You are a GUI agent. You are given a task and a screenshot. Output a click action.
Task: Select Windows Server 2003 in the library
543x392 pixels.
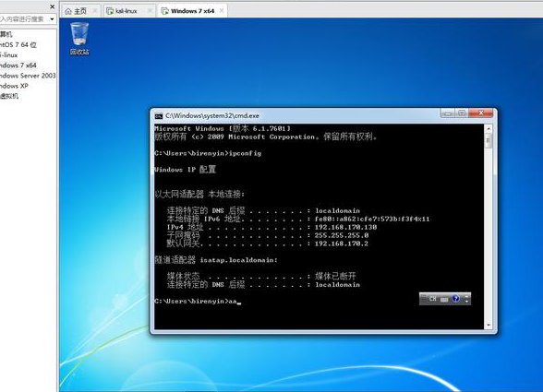point(28,76)
